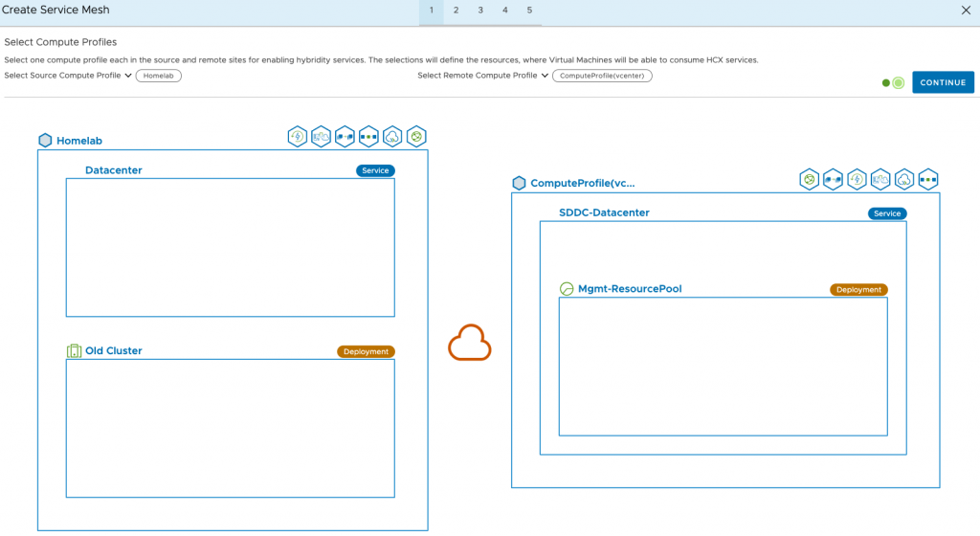The height and width of the screenshot is (536, 980).
Task: Click the Homelab source profile chip
Action: (x=158, y=76)
